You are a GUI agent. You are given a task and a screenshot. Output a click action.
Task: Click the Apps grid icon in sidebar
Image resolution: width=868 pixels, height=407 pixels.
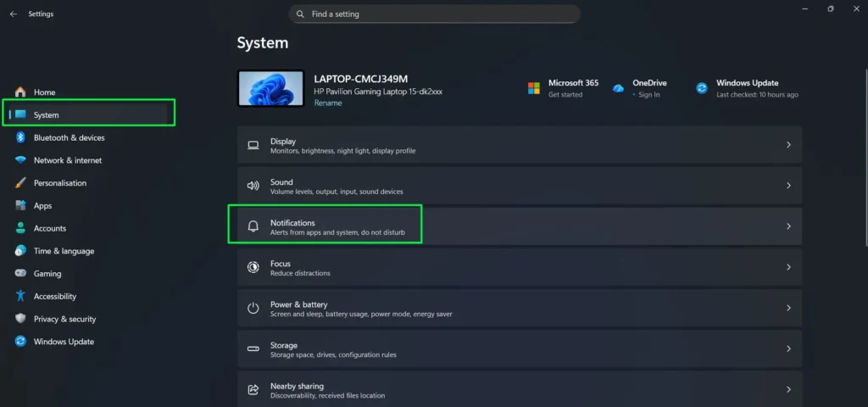pyautogui.click(x=20, y=205)
